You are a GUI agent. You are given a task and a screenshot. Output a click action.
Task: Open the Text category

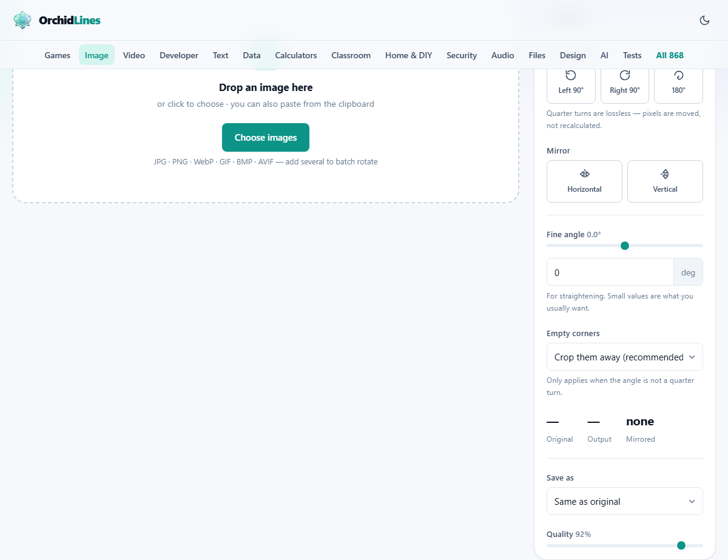tap(220, 55)
